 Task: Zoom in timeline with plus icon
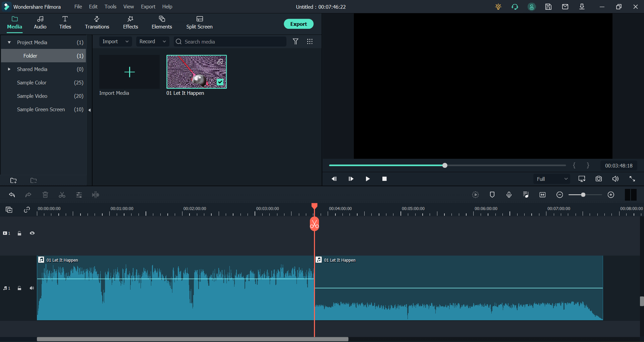pos(611,195)
